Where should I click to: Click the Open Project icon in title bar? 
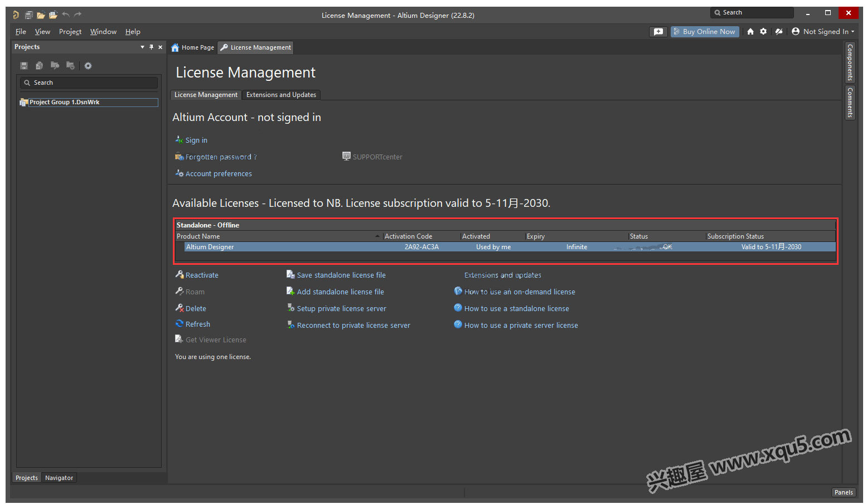[x=53, y=15]
